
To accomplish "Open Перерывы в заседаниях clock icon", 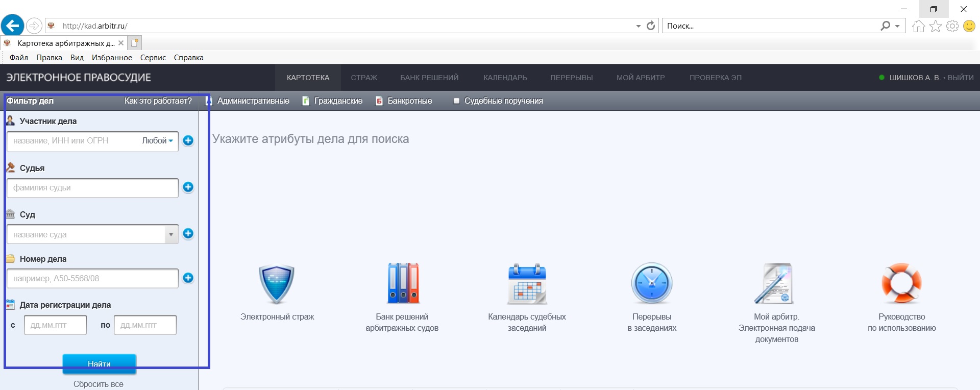I will (652, 283).
